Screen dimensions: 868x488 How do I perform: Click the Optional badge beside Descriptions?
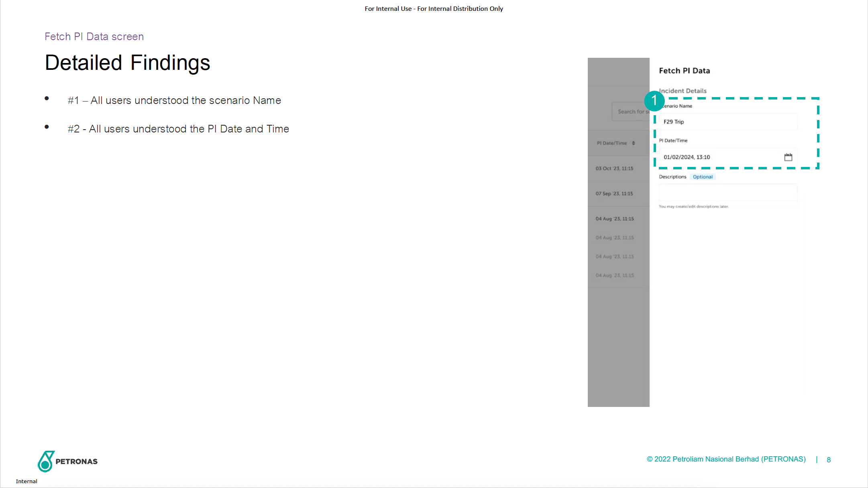coord(703,177)
